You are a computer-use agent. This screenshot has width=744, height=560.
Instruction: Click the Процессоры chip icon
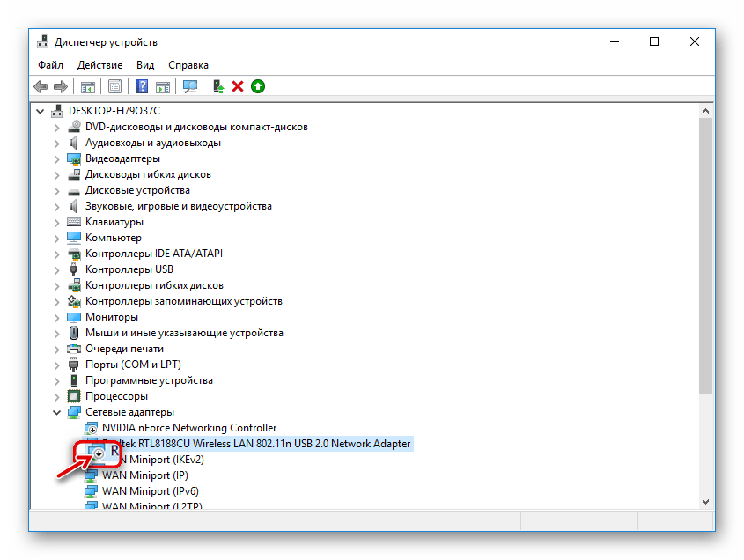[x=74, y=396]
